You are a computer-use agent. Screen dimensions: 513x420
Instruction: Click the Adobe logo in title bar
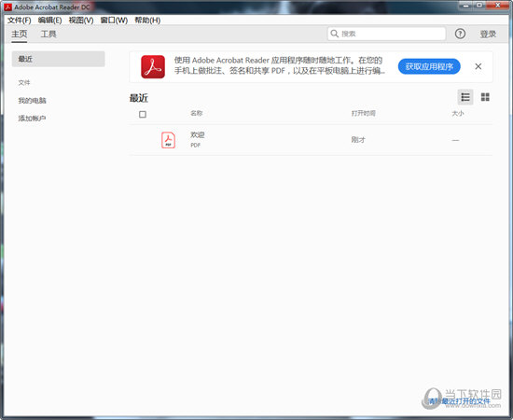click(x=7, y=7)
